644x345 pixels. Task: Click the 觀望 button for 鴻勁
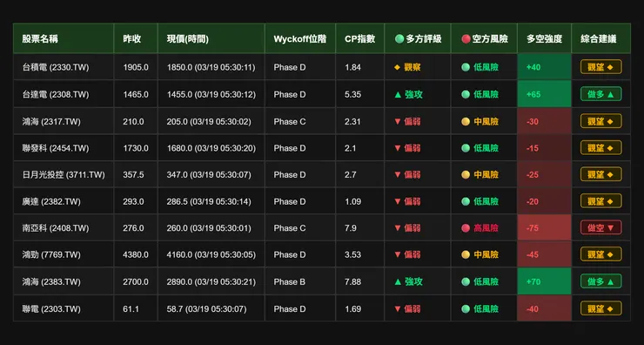point(600,254)
